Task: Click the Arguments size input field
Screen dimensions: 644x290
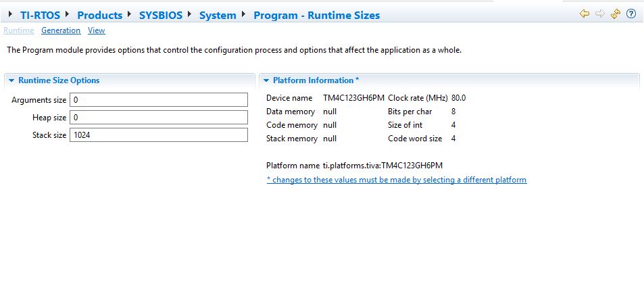Action: click(x=159, y=100)
